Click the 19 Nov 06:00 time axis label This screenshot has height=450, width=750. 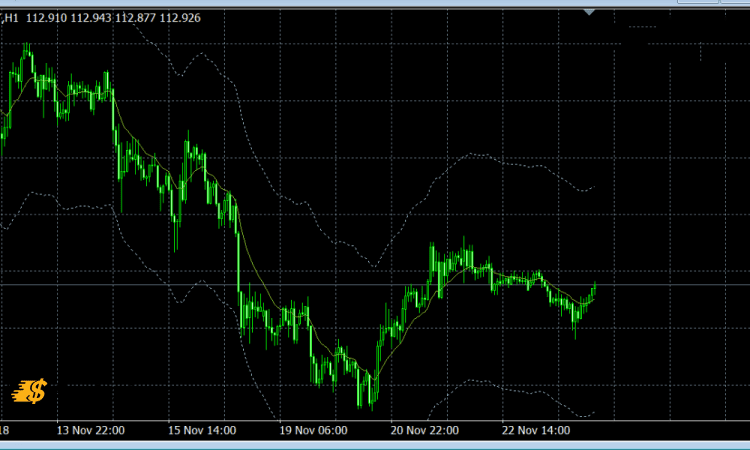click(x=313, y=430)
